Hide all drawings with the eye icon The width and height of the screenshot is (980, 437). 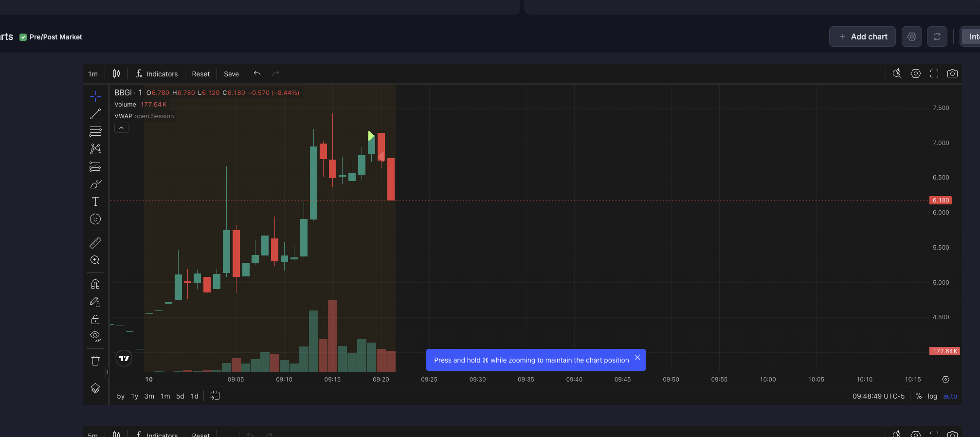95,336
